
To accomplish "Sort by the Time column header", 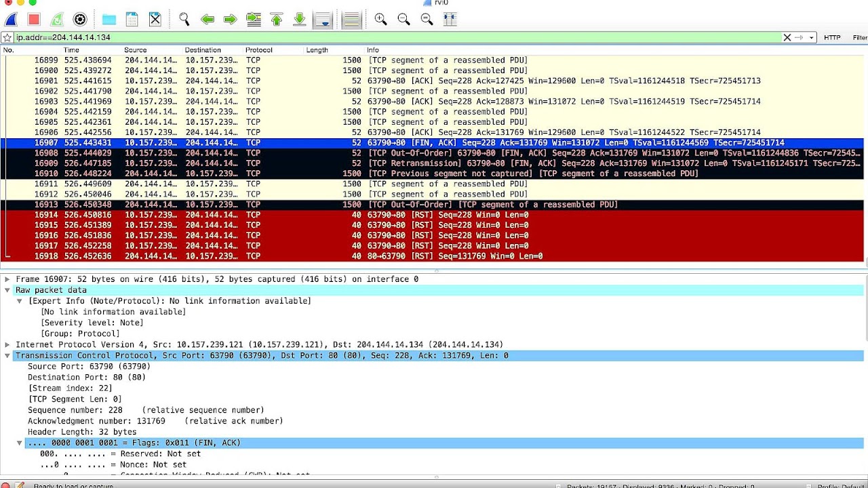I will click(x=71, y=49).
